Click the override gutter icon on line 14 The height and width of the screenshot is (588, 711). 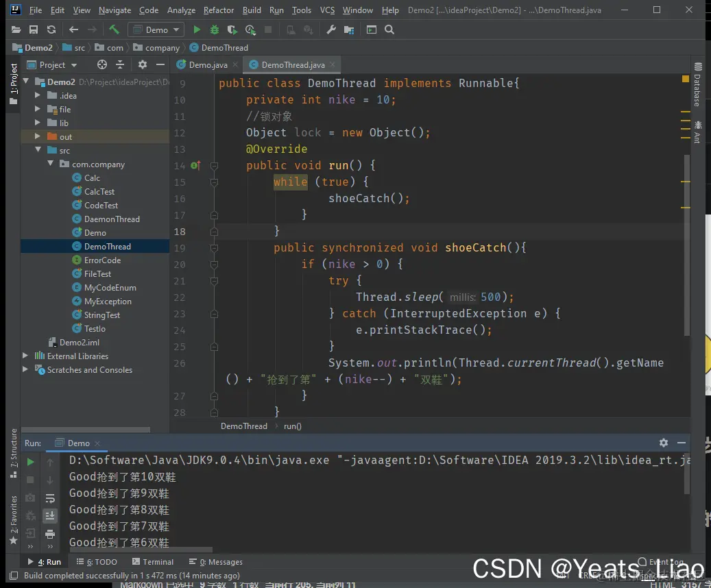tap(195, 166)
